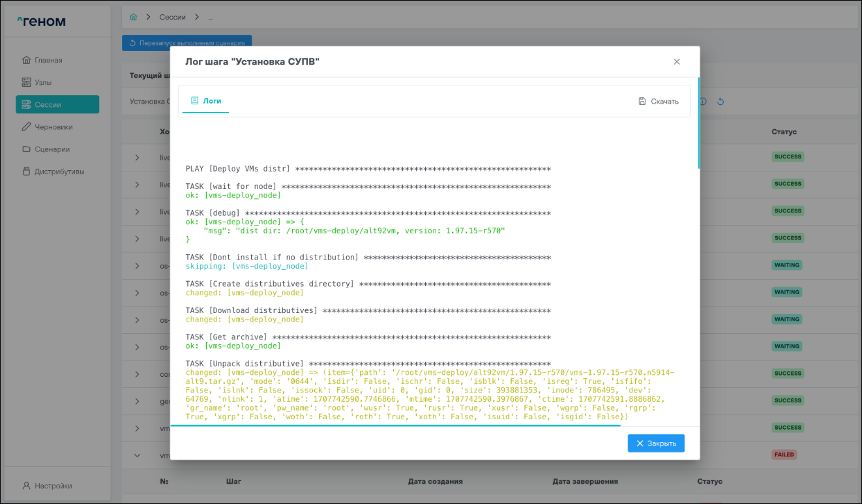Close the log dialog with X

[x=677, y=62]
